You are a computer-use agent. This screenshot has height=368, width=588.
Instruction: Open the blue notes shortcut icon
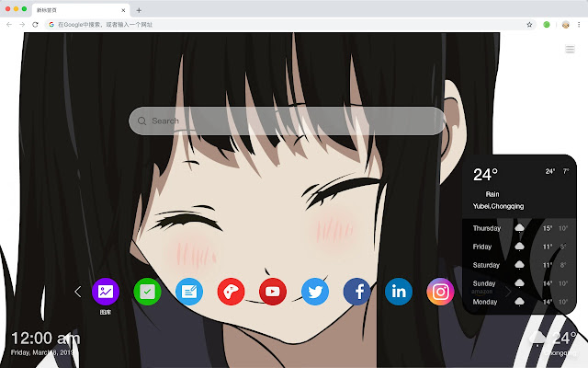(189, 292)
